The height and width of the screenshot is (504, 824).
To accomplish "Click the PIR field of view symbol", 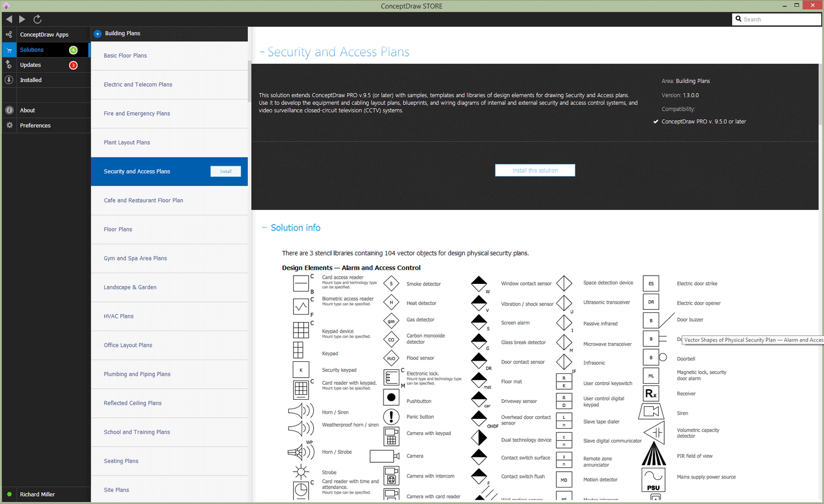I will 654,454.
